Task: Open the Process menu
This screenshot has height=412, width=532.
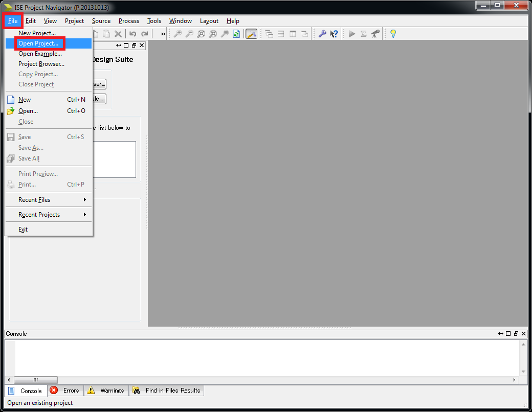Action: pyautogui.click(x=129, y=21)
